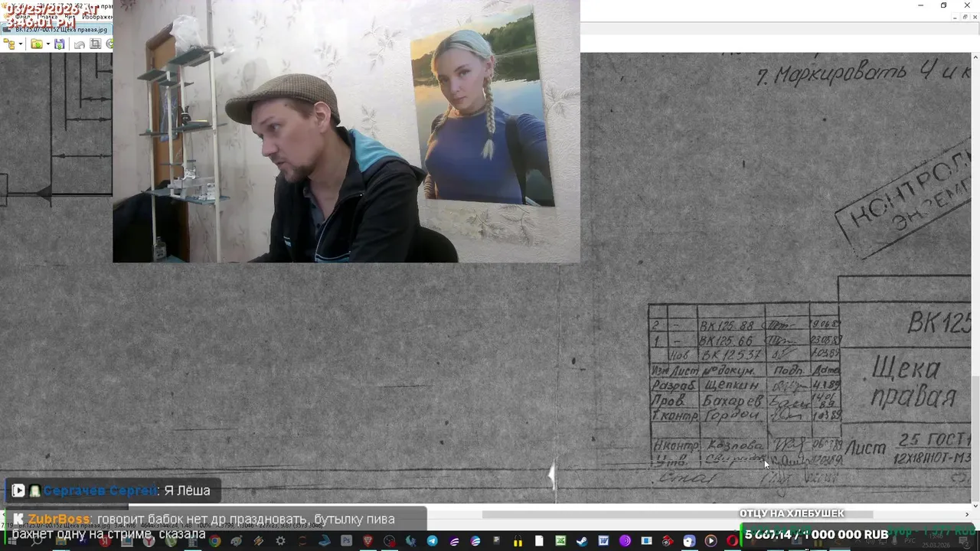
Task: Click the save floppy disk icon
Action: click(x=59, y=44)
